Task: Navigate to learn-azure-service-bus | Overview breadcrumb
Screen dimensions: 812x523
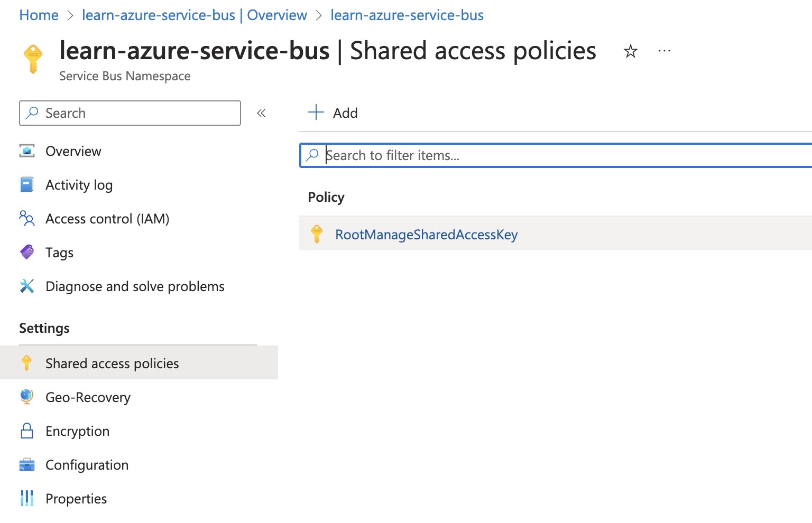Action: pyautogui.click(x=194, y=15)
